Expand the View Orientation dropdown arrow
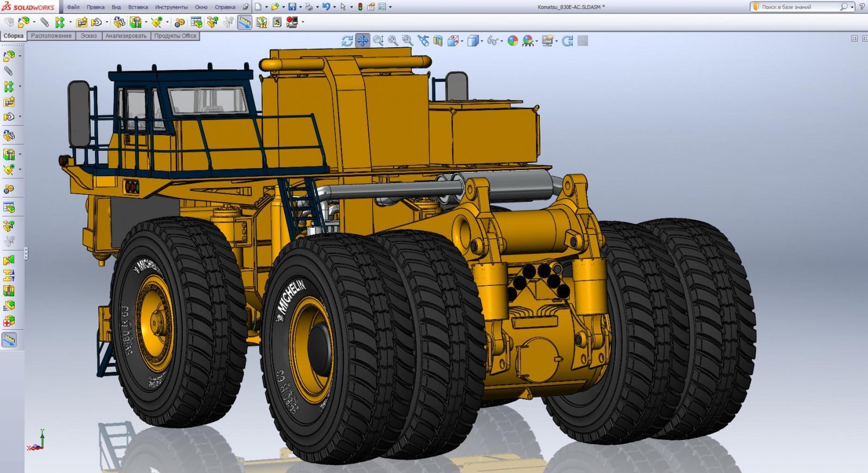868x473 pixels. pos(462,41)
